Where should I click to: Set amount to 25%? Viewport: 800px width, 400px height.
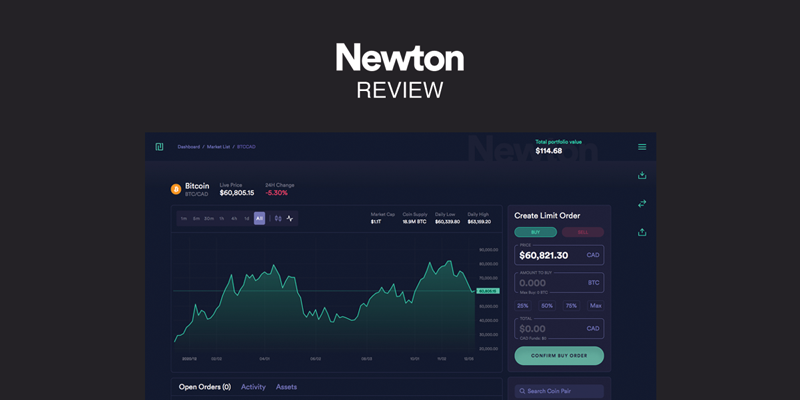pos(523,306)
